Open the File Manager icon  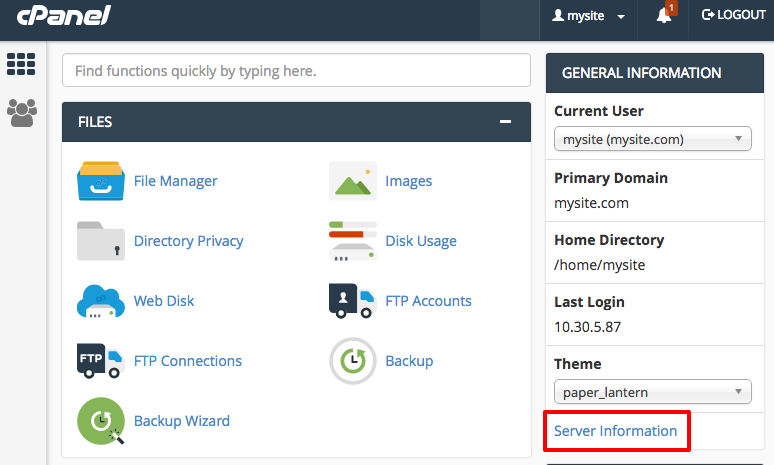[101, 181]
